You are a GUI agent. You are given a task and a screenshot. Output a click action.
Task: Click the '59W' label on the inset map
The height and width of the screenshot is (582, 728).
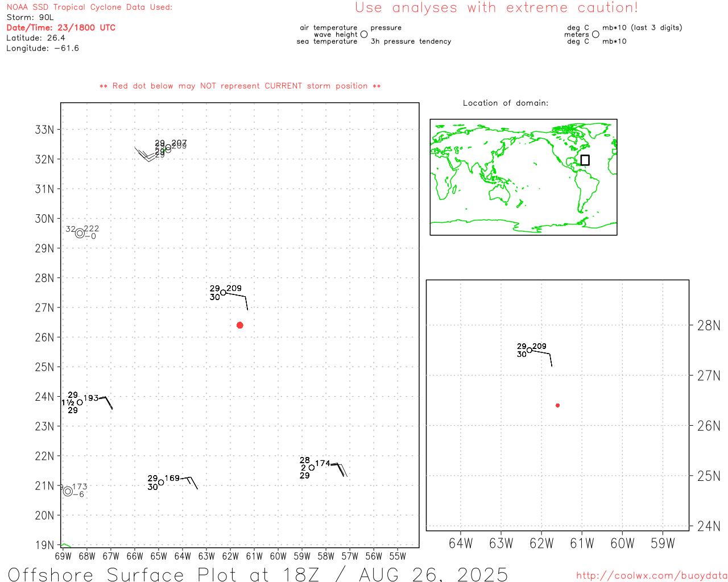(x=663, y=544)
